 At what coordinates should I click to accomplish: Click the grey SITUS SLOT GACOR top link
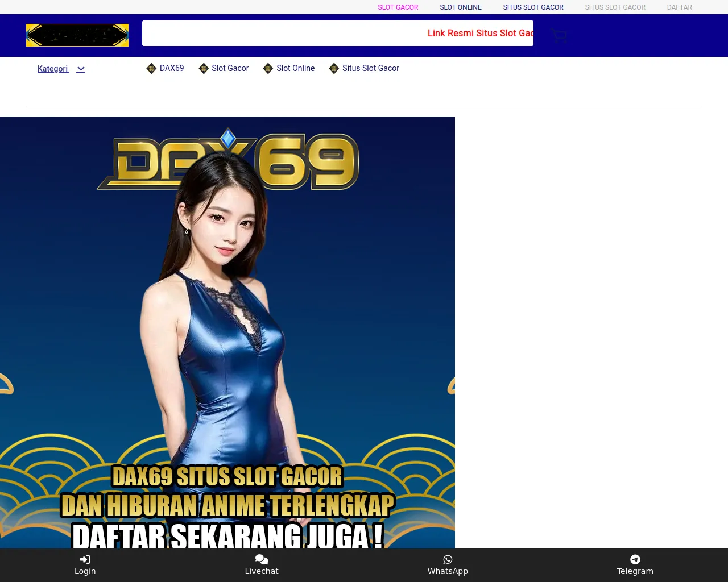click(615, 7)
